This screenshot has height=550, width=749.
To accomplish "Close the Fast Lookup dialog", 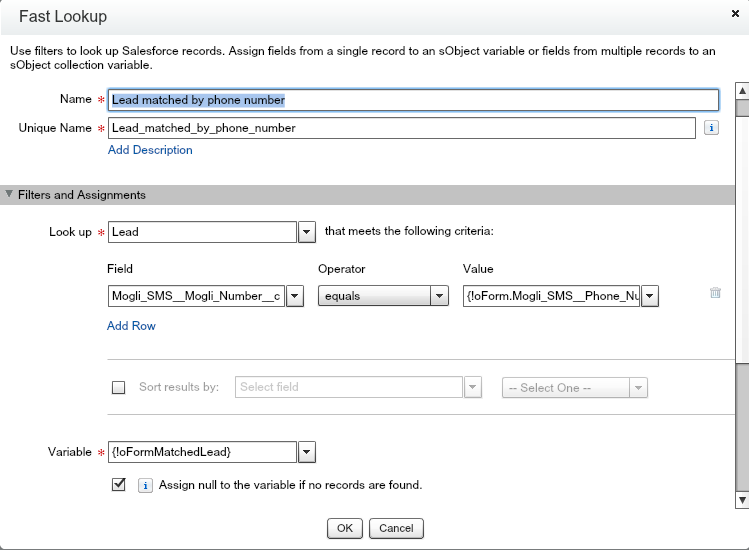I will pyautogui.click(x=736, y=15).
